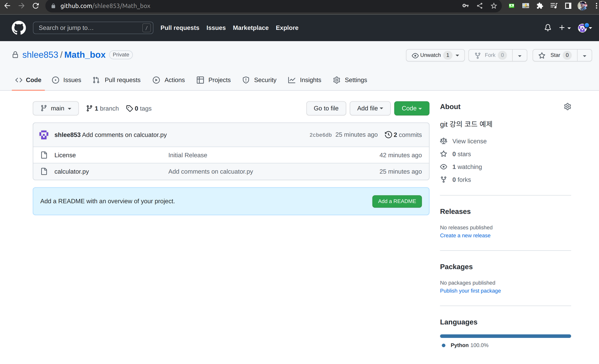Image resolution: width=599 pixels, height=364 pixels.
Task: Open the Code tab
Action: pyautogui.click(x=28, y=80)
